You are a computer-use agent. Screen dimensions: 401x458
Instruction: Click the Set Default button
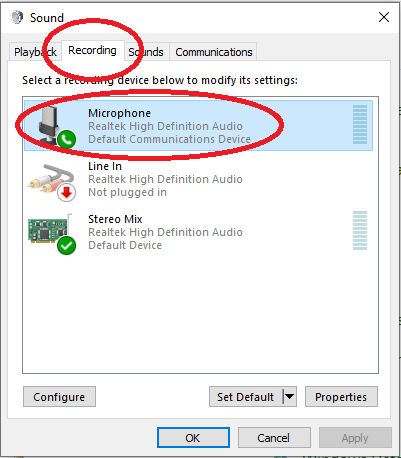click(x=246, y=397)
